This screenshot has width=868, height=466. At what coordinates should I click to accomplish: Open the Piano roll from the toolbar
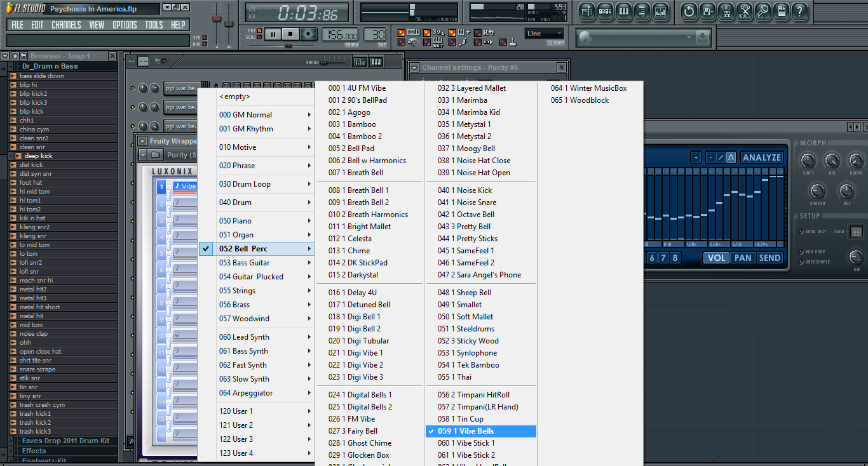624,11
